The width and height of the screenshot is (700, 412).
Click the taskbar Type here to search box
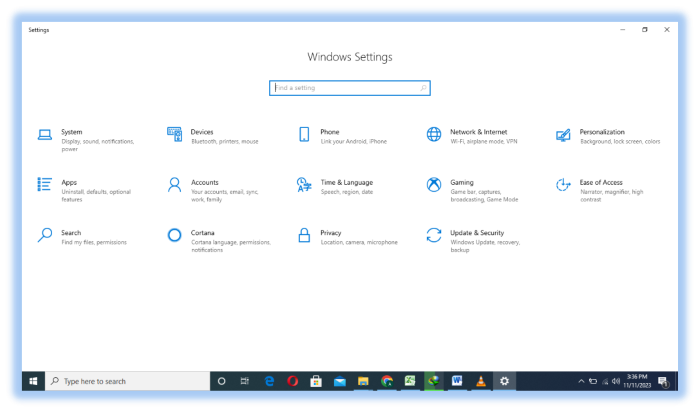[127, 381]
